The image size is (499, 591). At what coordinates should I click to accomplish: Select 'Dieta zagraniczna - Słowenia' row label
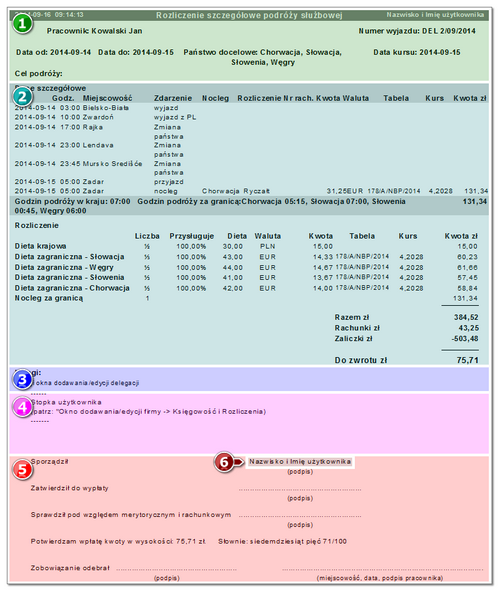click(x=69, y=277)
